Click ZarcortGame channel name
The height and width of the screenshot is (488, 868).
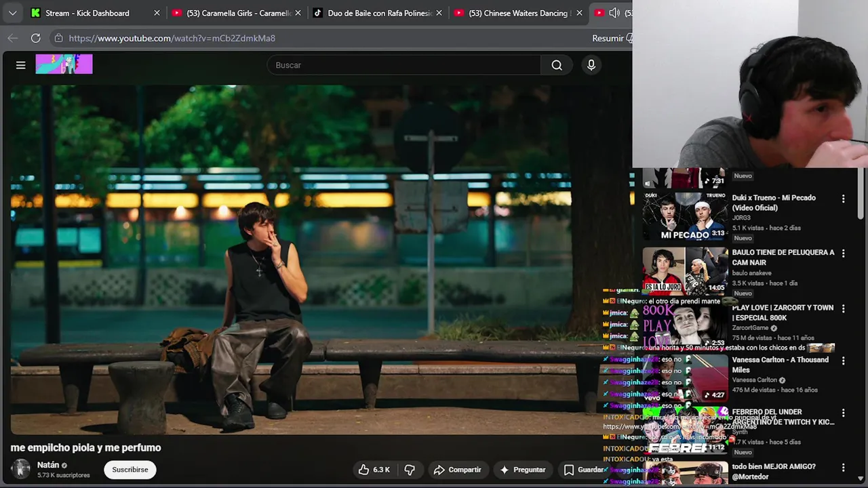coord(750,328)
